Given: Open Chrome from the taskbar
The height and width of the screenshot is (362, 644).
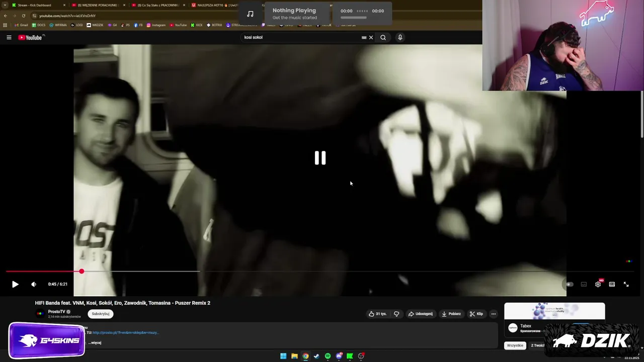Looking at the screenshot, I should (305, 356).
